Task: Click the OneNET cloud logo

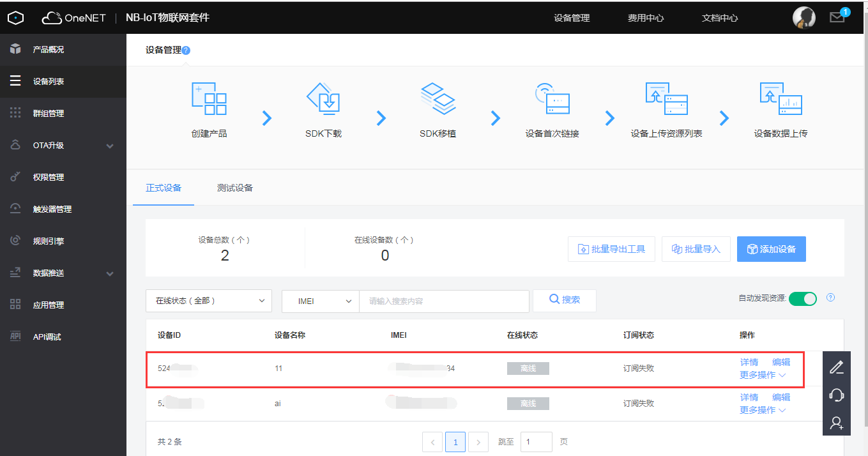Action: tap(74, 18)
